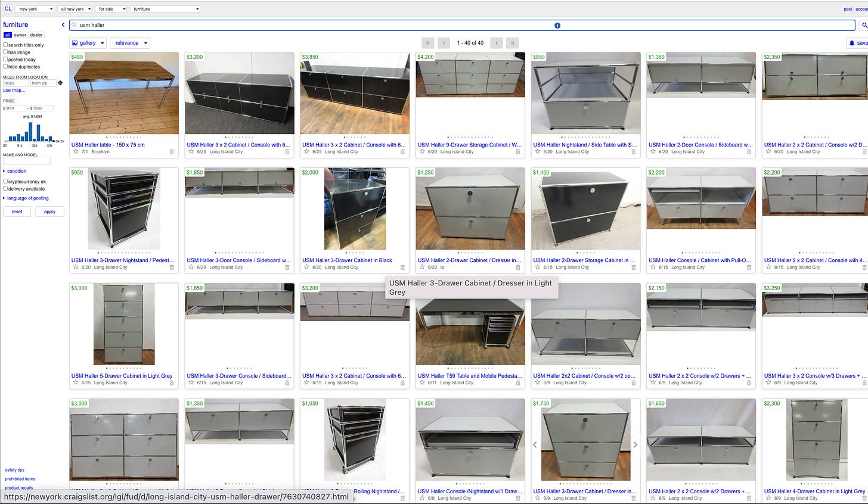This screenshot has width=868, height=504.
Task: Open prohibited items link
Action: pyautogui.click(x=20, y=479)
